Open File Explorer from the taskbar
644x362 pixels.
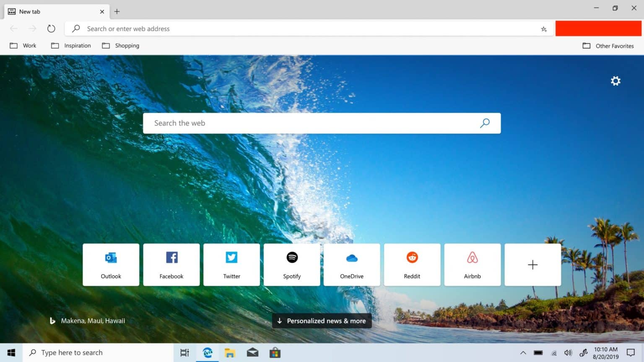click(x=230, y=352)
